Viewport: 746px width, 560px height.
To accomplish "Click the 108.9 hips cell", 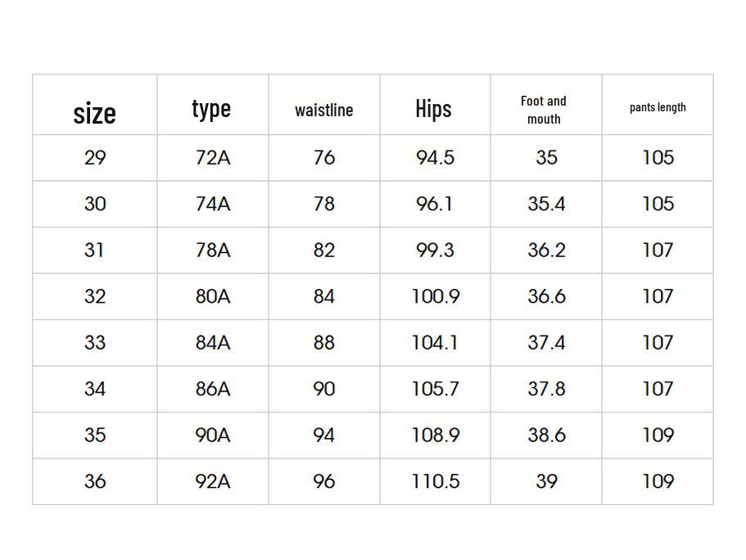I will click(x=435, y=436).
